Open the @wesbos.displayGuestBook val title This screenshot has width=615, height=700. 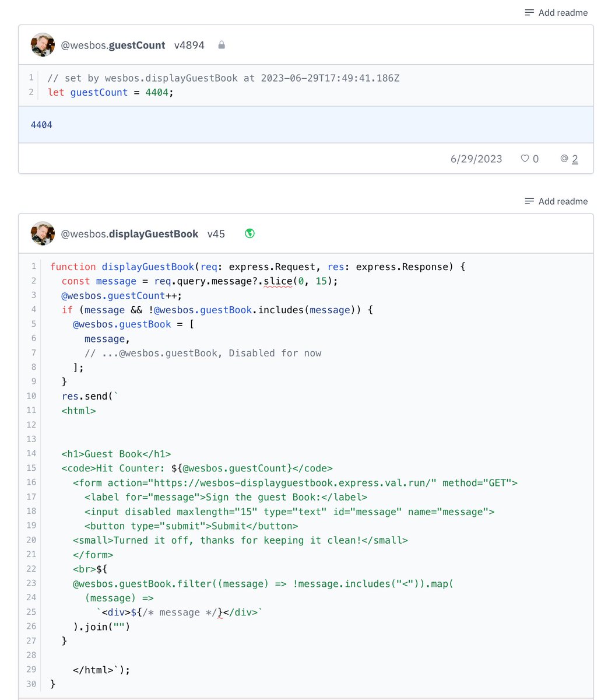129,233
